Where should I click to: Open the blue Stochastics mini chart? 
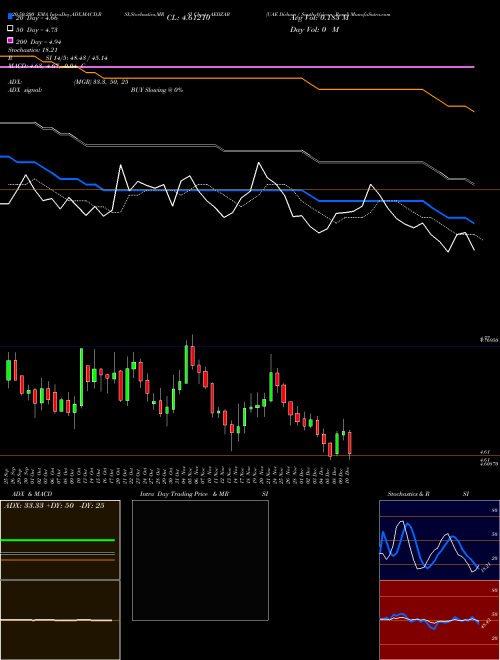point(439,540)
